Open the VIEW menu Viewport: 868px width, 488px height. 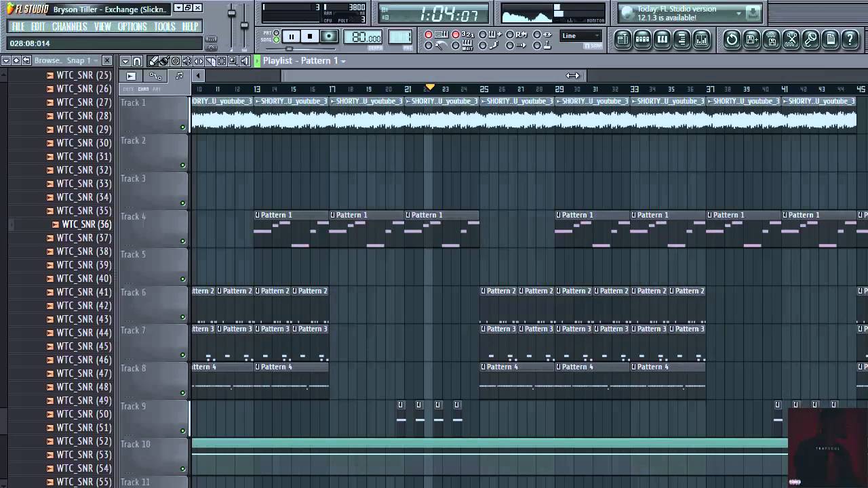(102, 26)
